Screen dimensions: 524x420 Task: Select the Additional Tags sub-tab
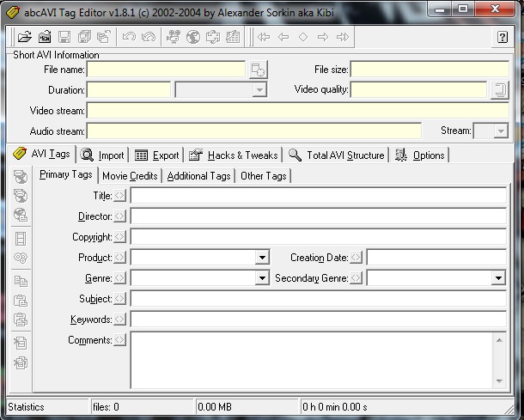click(198, 176)
